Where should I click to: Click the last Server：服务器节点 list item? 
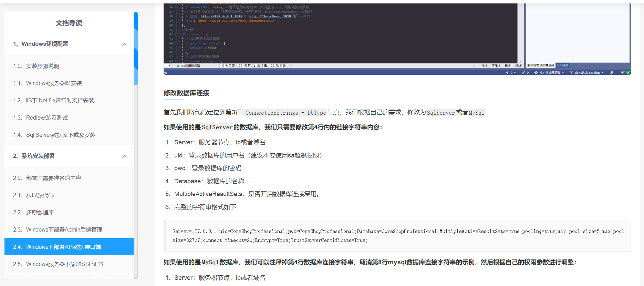point(220,278)
